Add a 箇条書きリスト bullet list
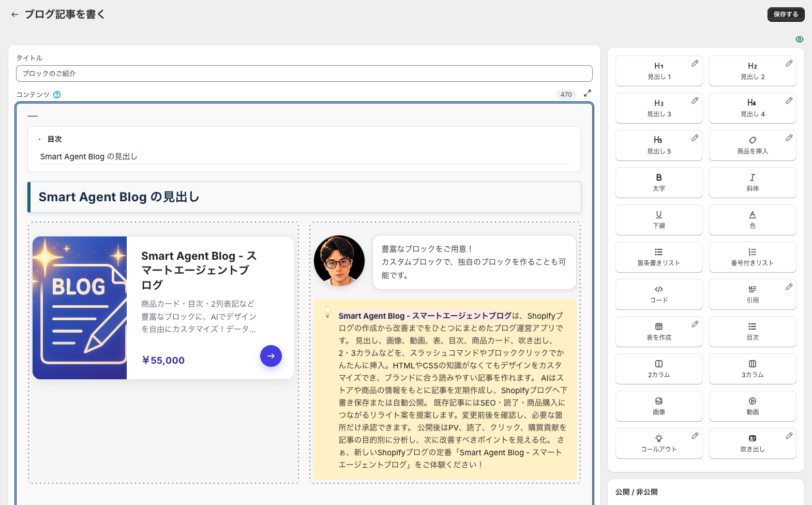 pos(659,257)
